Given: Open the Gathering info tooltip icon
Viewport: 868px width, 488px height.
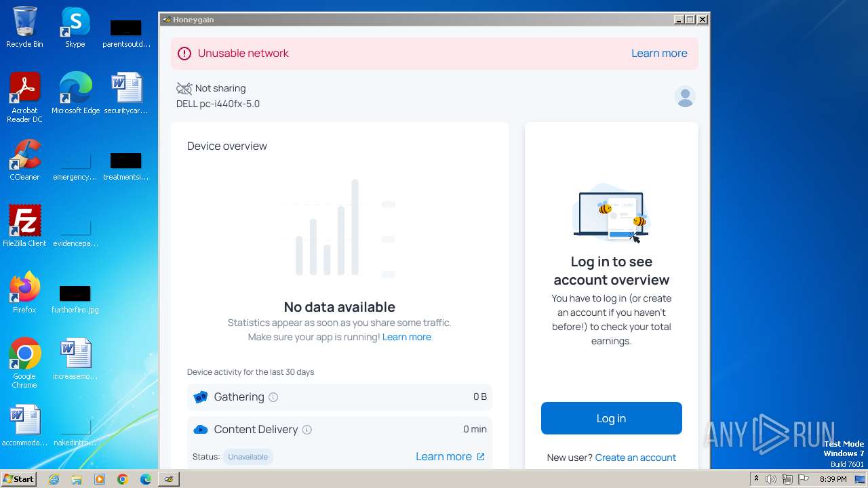Looking at the screenshot, I should 273,397.
